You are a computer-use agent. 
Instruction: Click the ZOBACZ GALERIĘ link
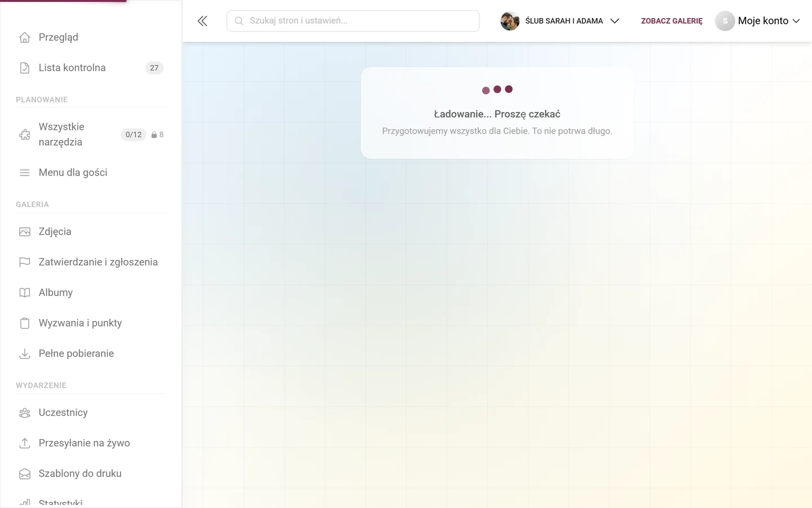(x=672, y=21)
